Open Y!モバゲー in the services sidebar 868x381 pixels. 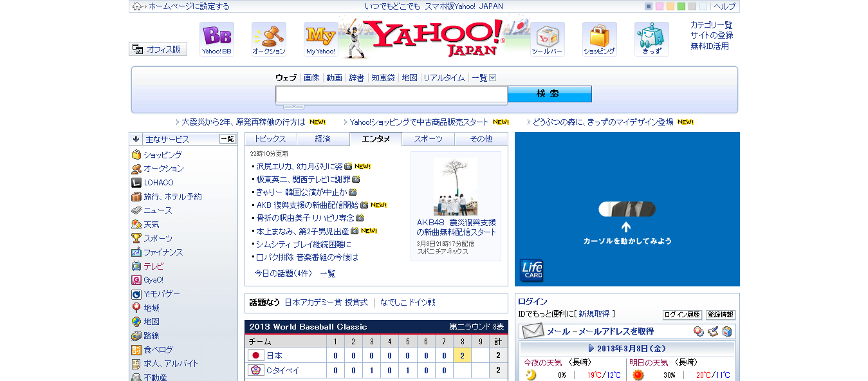click(x=162, y=293)
